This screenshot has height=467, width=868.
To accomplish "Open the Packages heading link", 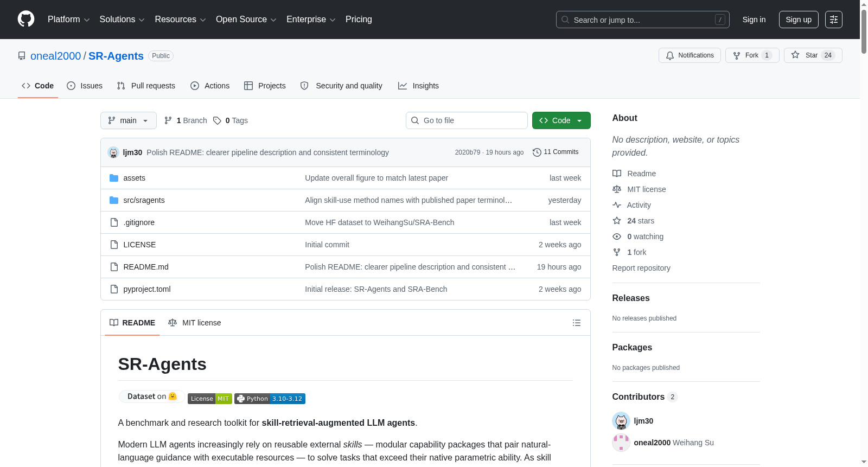I will (632, 348).
